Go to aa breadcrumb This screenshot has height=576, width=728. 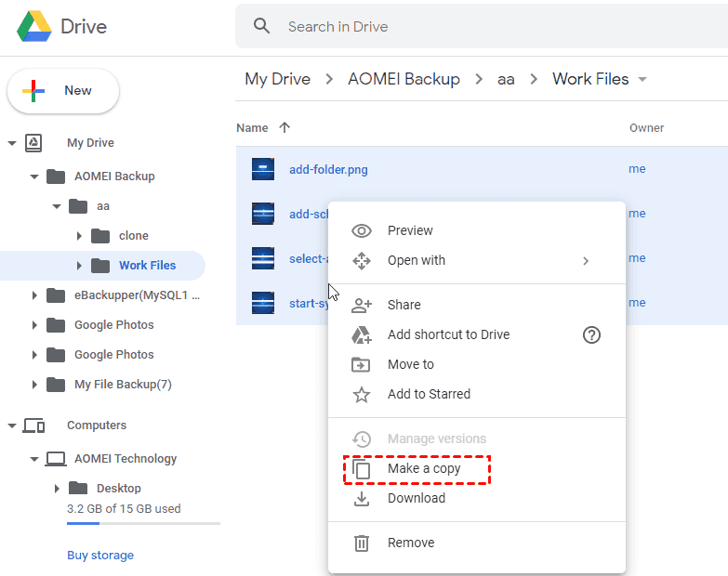pyautogui.click(x=506, y=80)
